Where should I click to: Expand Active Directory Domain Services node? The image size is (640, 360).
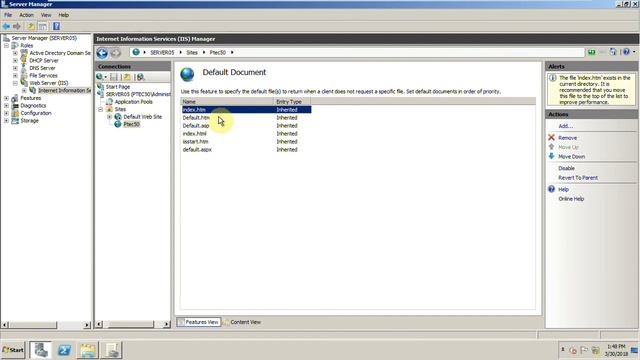point(15,53)
